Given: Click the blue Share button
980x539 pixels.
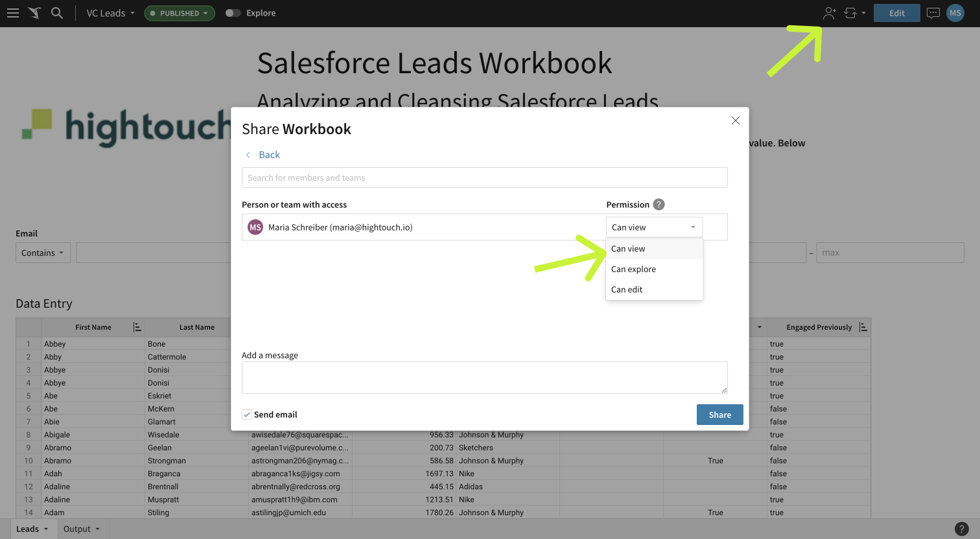Looking at the screenshot, I should pos(719,415).
